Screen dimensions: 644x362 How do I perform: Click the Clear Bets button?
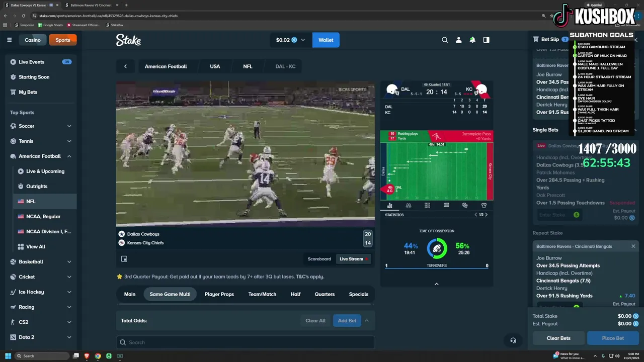pos(558,338)
